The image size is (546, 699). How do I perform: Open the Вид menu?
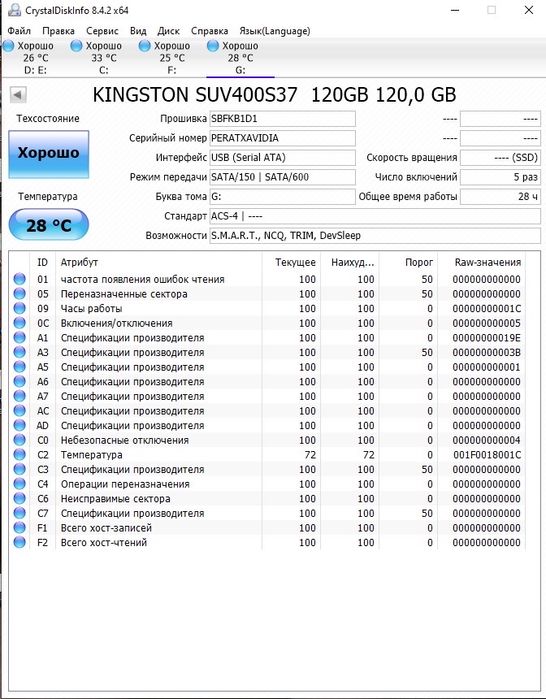(x=138, y=31)
